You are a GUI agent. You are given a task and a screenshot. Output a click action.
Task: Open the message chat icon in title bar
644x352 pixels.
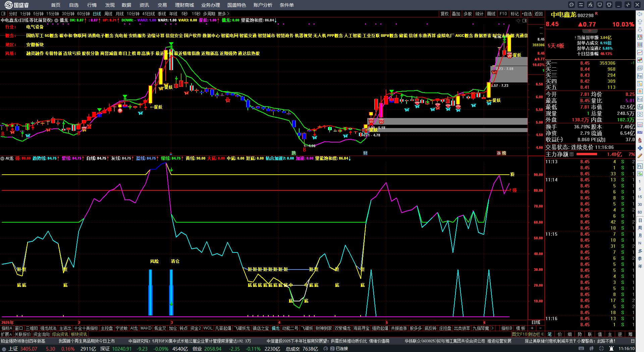pyautogui.click(x=572, y=5)
